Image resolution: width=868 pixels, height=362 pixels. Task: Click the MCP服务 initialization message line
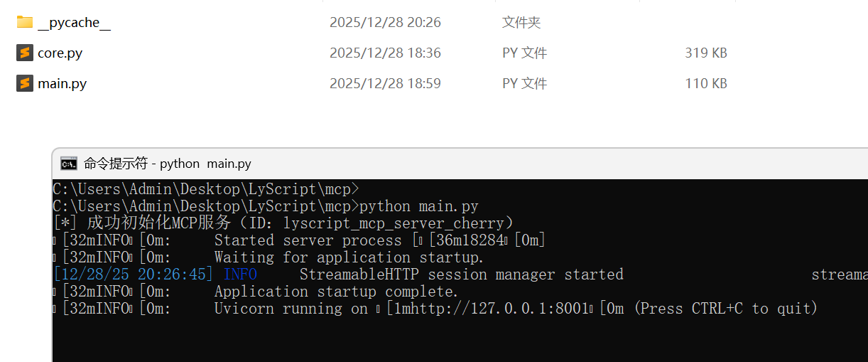coord(284,223)
